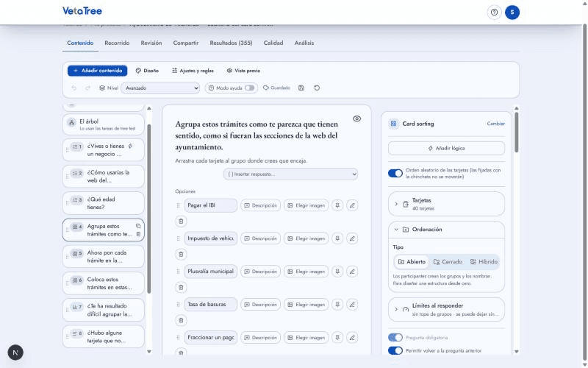This screenshot has height=368, width=588.
Task: Click drag handle of Pagar el IBI card
Action: pyautogui.click(x=178, y=205)
